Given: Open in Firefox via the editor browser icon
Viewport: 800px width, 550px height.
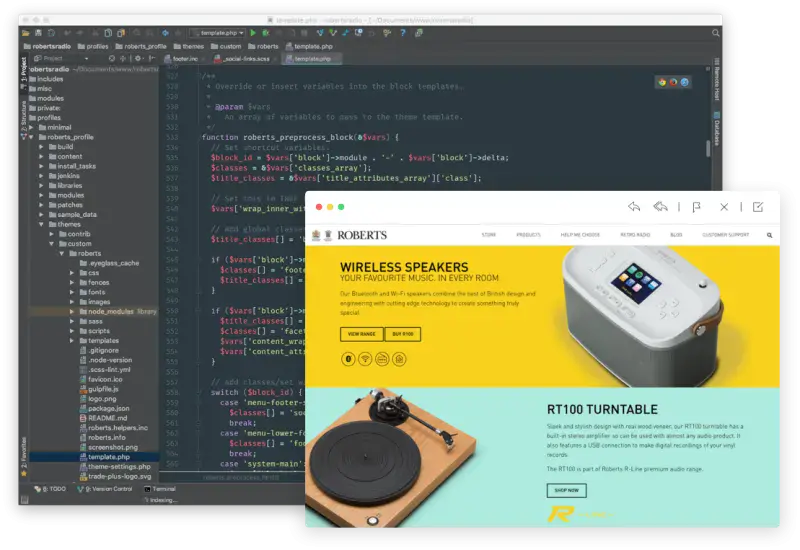Looking at the screenshot, I should 673,82.
